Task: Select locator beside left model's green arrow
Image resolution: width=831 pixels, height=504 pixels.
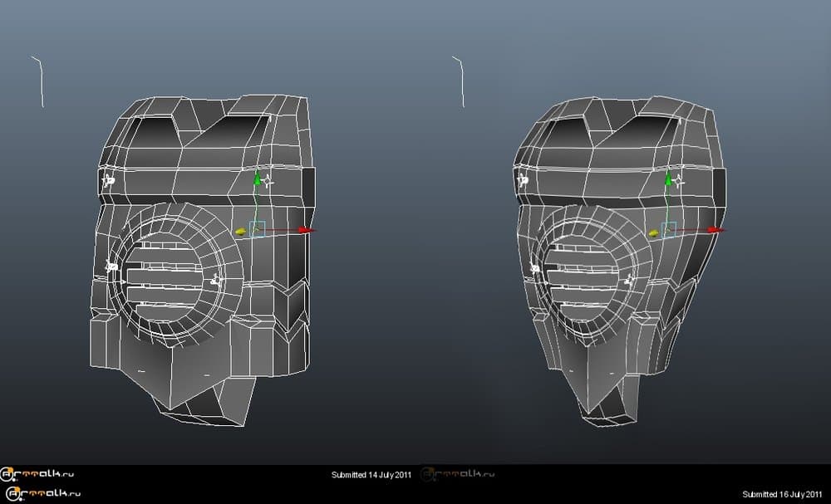Action: (269, 180)
